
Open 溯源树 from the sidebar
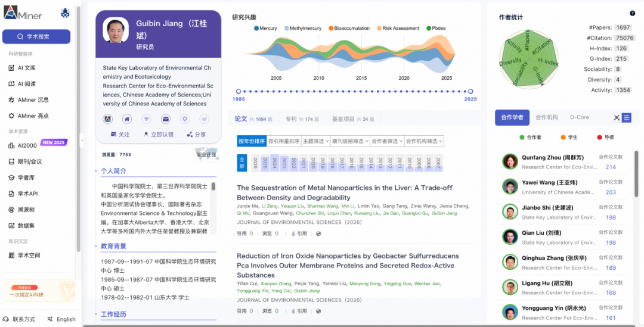[22, 210]
